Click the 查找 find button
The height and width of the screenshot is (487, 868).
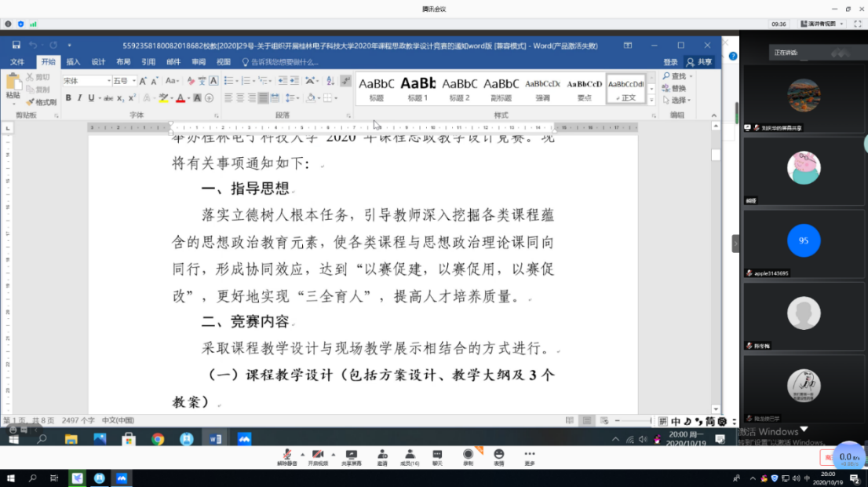[x=676, y=76]
